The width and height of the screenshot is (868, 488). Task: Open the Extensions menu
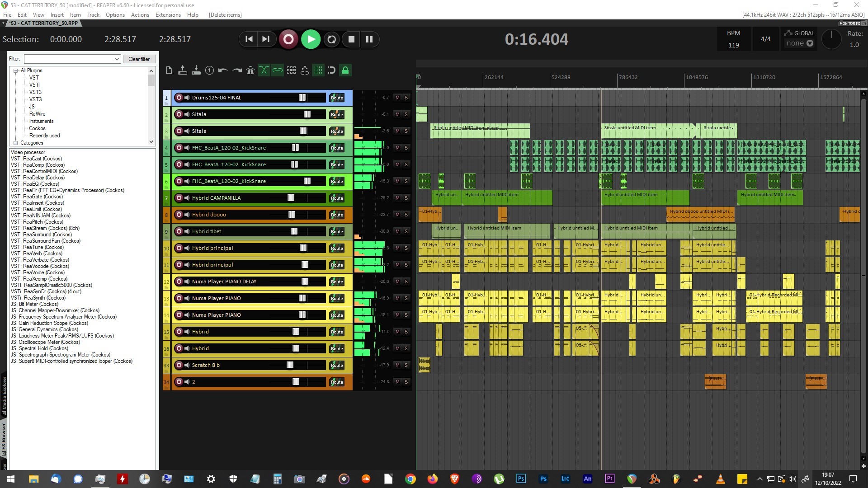[168, 15]
